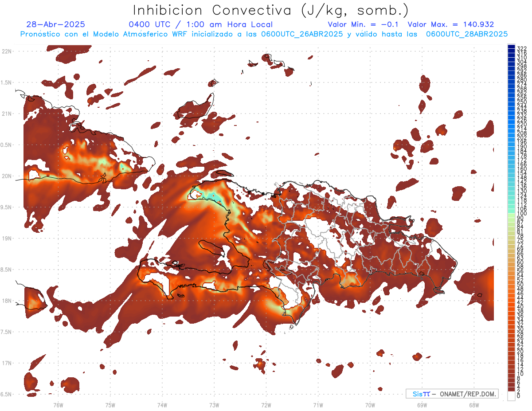Click the 76W longitude label
This screenshot has height=411, width=532.
pyautogui.click(x=58, y=405)
